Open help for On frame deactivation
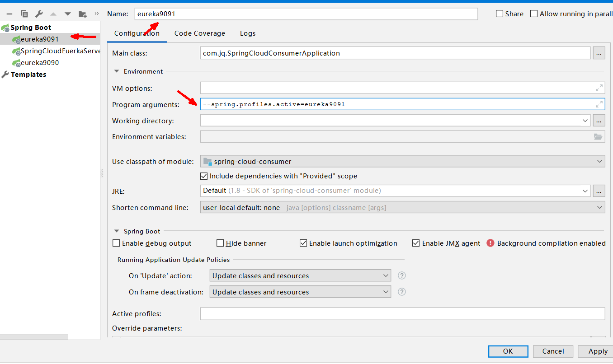This screenshot has width=613, height=364. pos(401,292)
